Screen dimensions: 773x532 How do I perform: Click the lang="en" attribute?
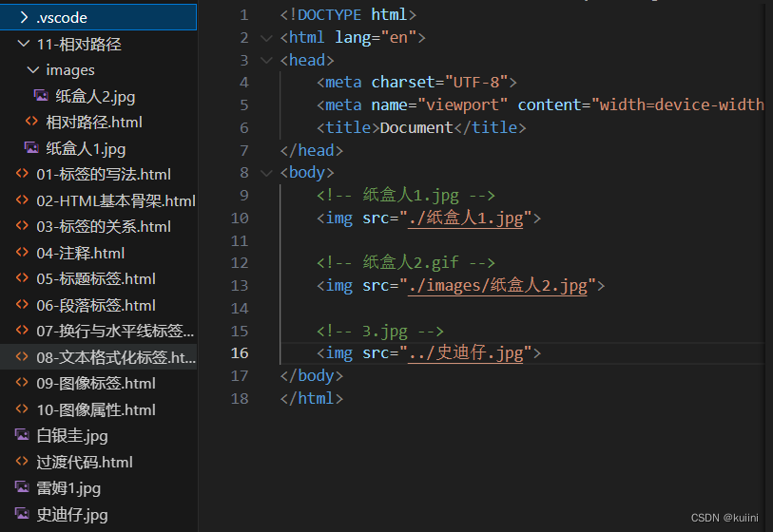(376, 38)
